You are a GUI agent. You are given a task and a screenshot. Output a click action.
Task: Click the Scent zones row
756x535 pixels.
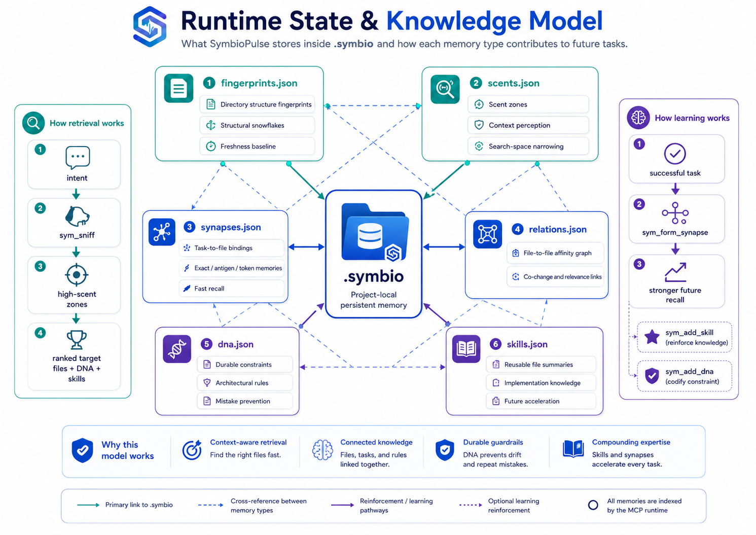coord(528,104)
